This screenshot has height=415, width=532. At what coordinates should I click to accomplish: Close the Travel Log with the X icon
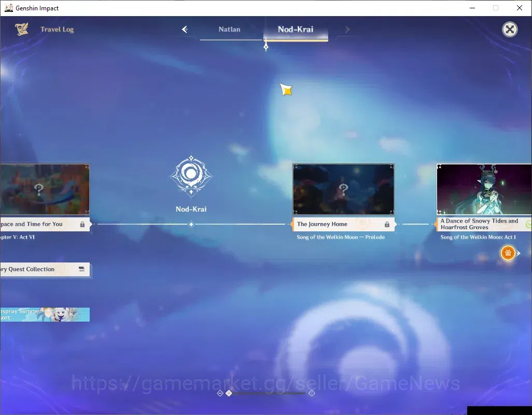click(510, 30)
